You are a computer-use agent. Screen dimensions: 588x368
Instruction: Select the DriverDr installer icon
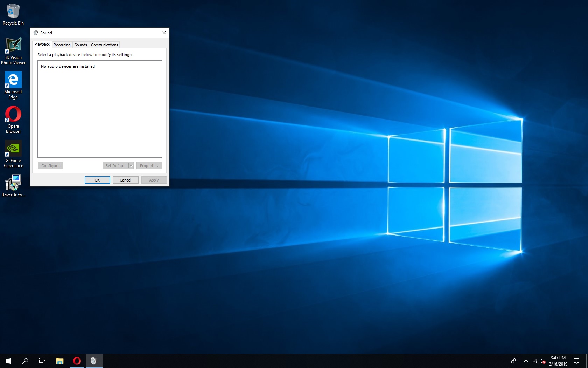[13, 185]
